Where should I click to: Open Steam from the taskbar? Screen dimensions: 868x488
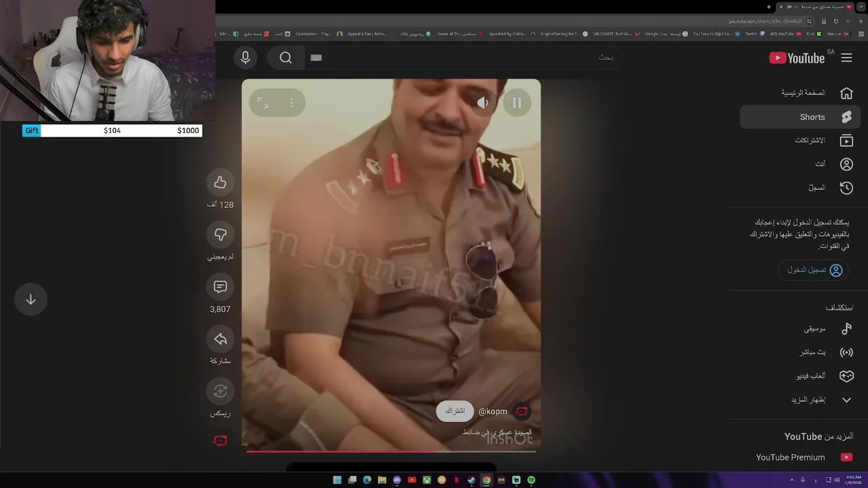pos(471,480)
